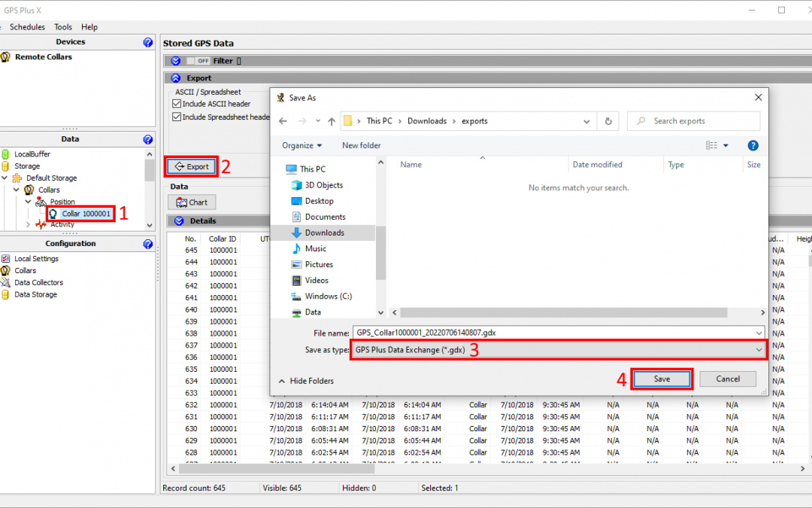Open the Save as type dropdown

[x=559, y=350]
